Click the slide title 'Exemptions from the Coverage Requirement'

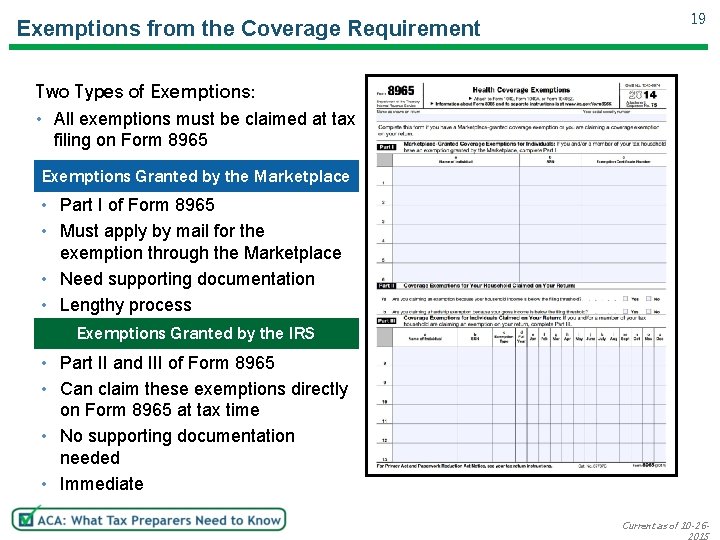point(248,28)
